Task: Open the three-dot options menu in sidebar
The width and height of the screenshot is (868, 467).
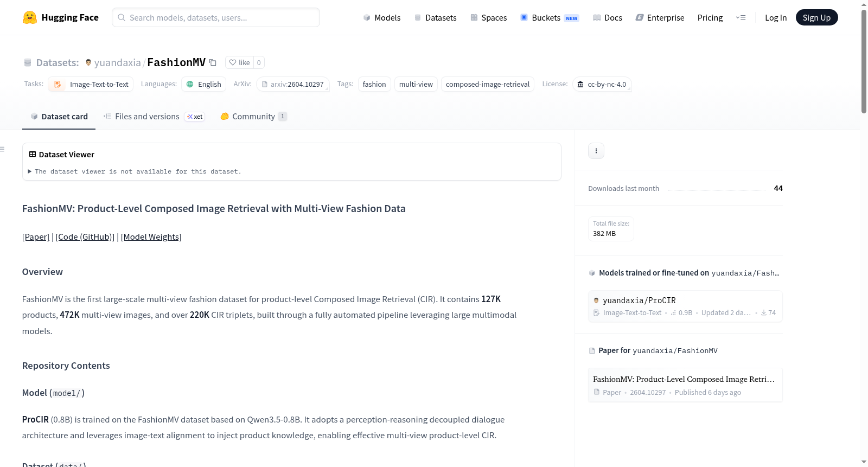Action: [x=596, y=151]
